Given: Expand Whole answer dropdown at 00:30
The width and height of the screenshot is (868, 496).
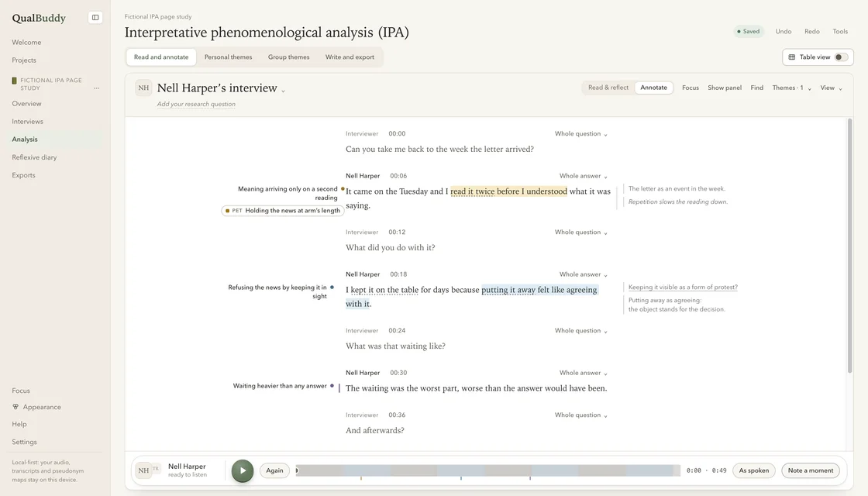Looking at the screenshot, I should (x=584, y=373).
